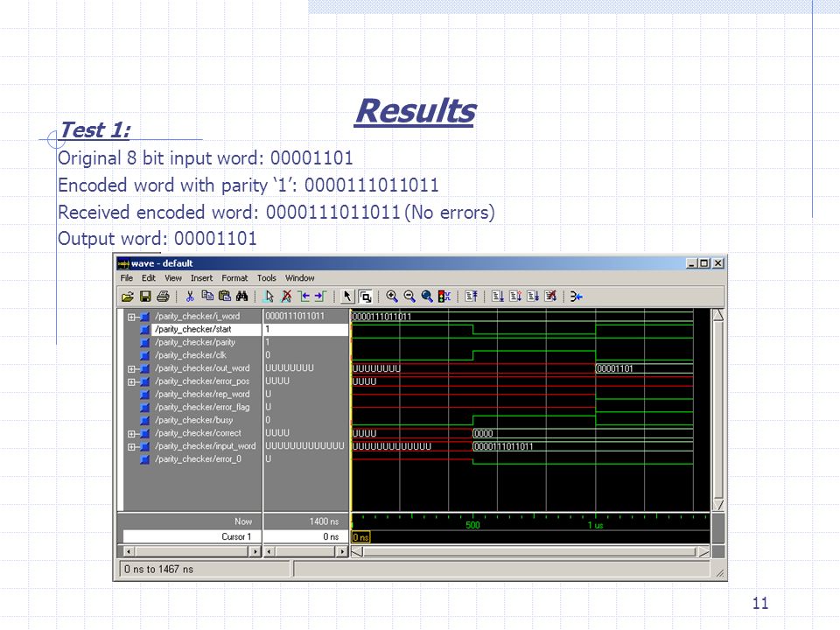840x630 pixels.
Task: Click the 1 us timeline tick label
Action: tap(596, 525)
